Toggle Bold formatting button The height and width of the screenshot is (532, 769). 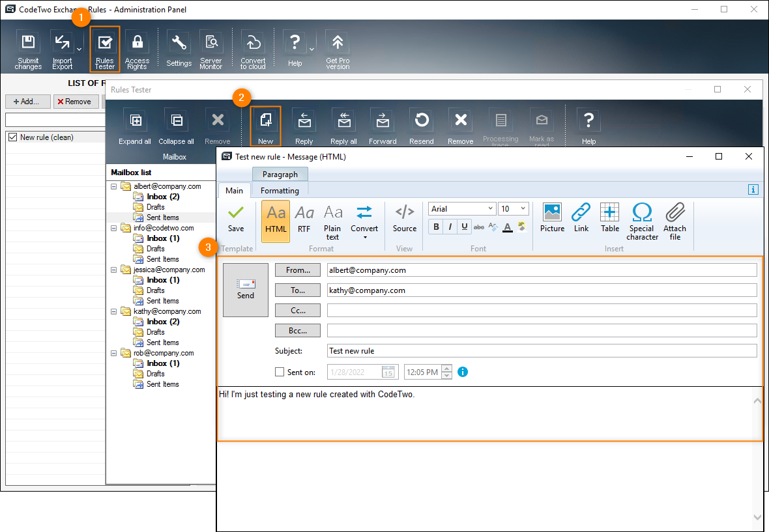point(436,227)
